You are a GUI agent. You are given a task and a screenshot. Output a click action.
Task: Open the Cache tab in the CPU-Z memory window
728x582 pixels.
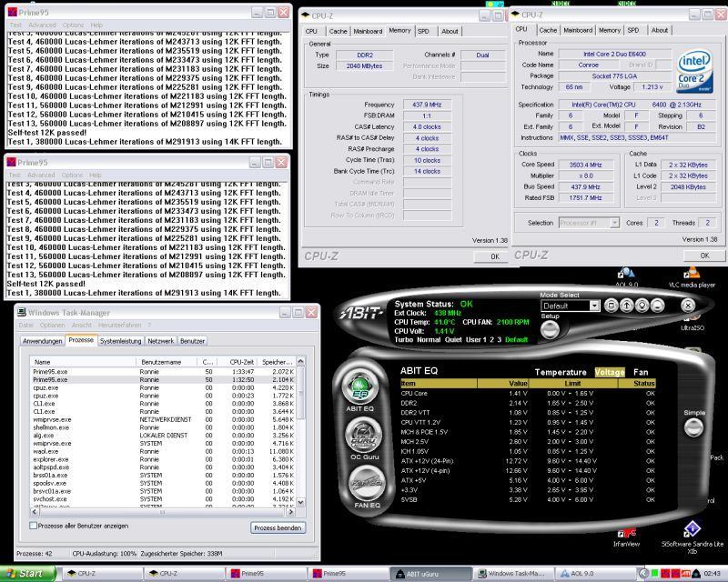(338, 31)
